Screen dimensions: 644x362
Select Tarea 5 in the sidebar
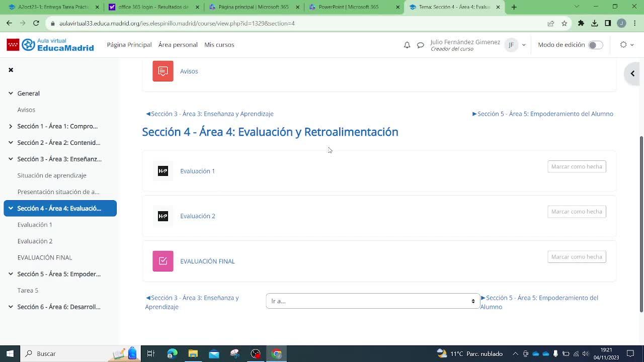click(x=28, y=290)
